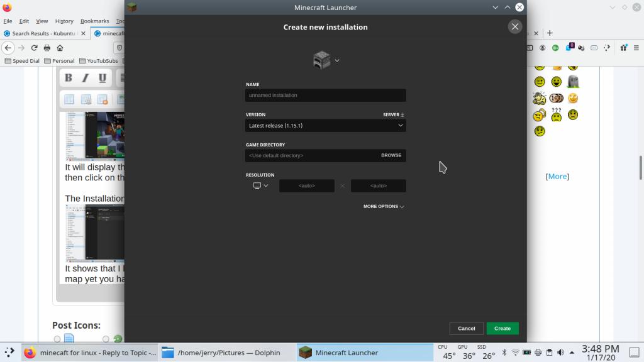Open the resolution monitor preset dropdown
The height and width of the screenshot is (362, 644).
click(260, 185)
